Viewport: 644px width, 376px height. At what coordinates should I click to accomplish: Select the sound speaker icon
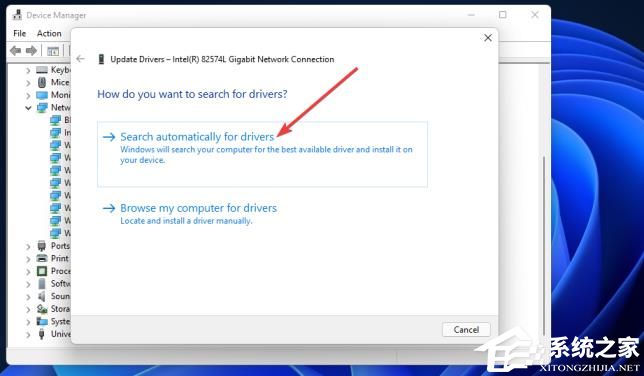pos(41,296)
